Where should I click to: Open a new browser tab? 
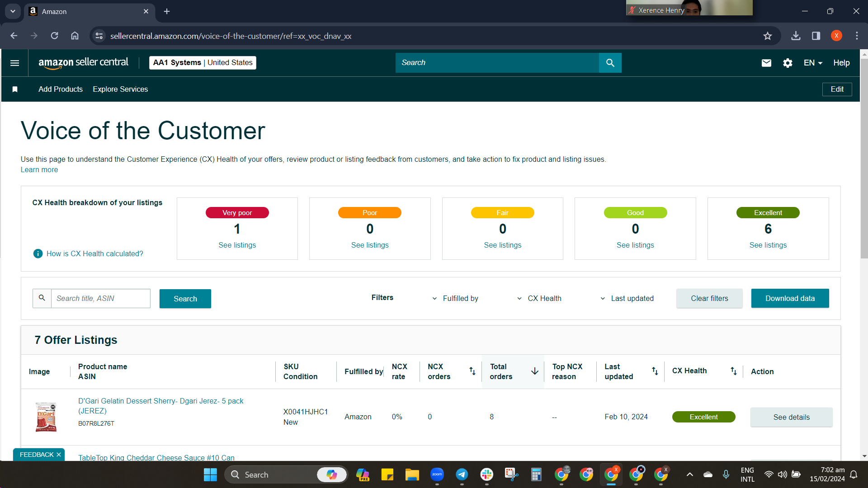pos(167,11)
